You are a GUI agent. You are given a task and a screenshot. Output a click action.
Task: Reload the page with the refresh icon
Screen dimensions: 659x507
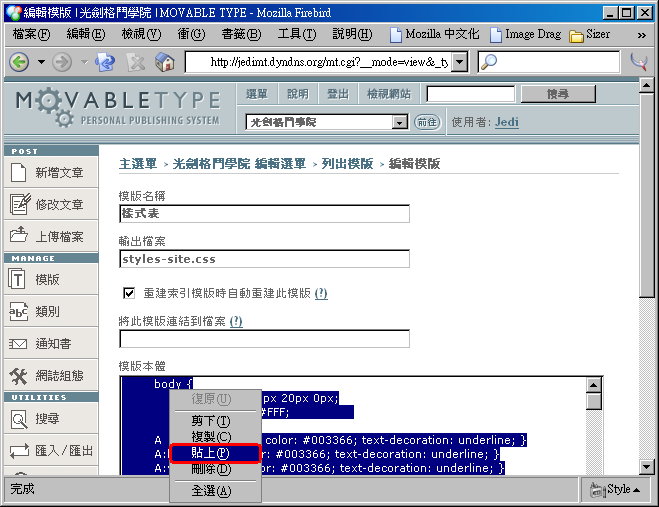(x=105, y=62)
